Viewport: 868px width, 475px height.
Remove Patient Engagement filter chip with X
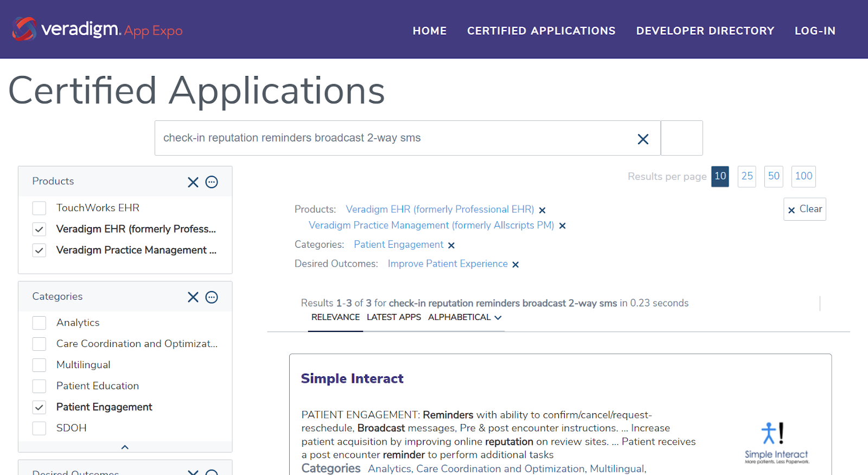[x=451, y=246]
